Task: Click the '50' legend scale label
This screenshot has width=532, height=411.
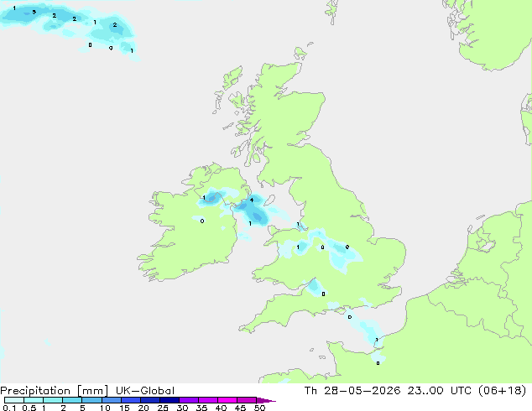Action: 259,408
